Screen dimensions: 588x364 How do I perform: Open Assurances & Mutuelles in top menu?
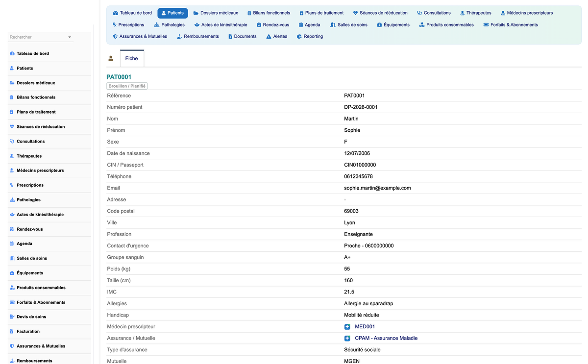tap(140, 36)
